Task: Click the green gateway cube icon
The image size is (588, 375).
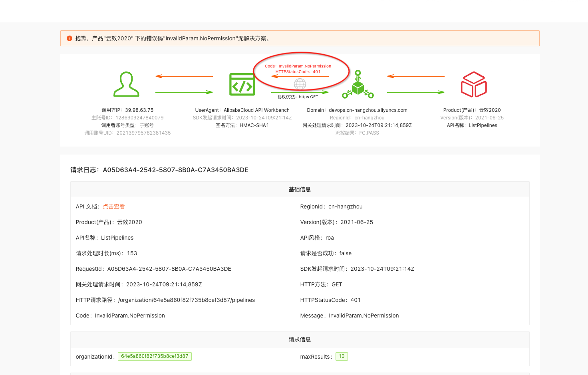Action: tap(358, 84)
